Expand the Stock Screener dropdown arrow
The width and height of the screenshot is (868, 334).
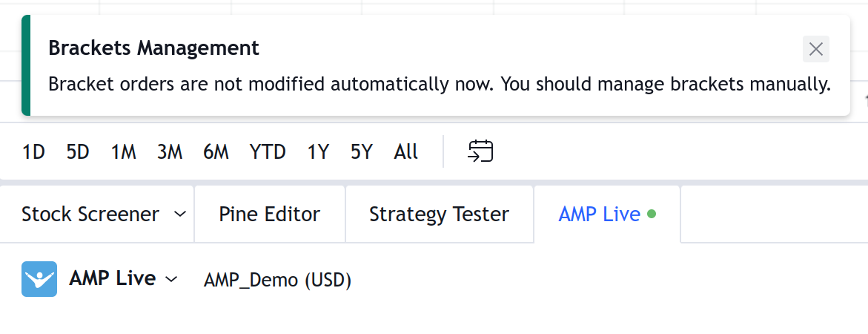coord(179,215)
